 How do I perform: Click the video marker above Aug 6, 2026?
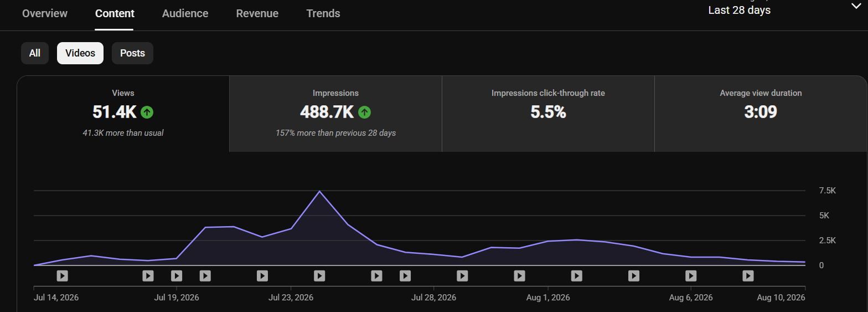(691, 275)
